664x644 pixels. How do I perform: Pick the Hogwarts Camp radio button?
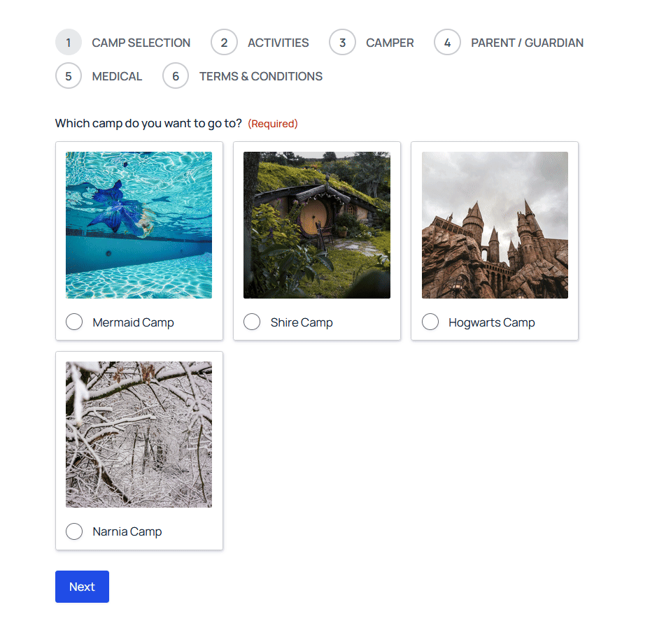coord(430,322)
